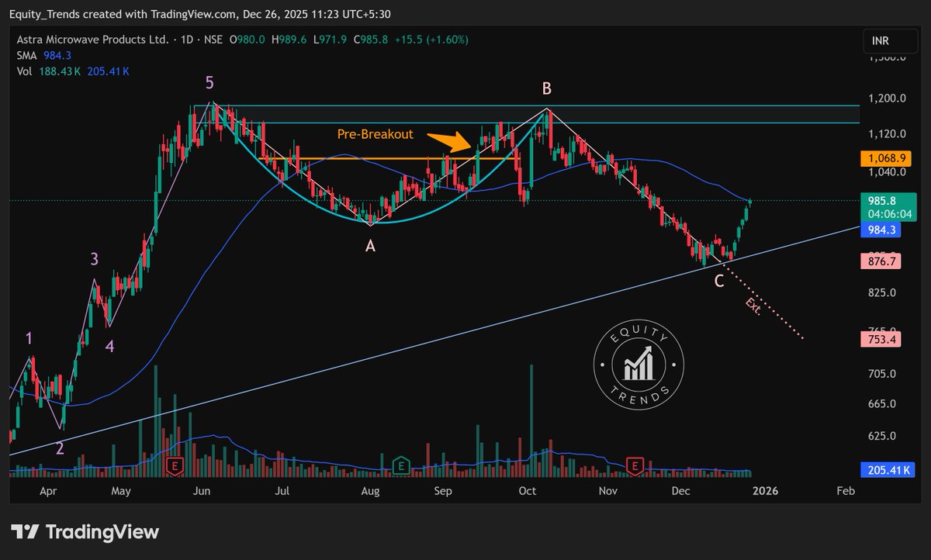Viewport: 931px width, 560px height.
Task: Select wave label 2
Action: coord(60,448)
